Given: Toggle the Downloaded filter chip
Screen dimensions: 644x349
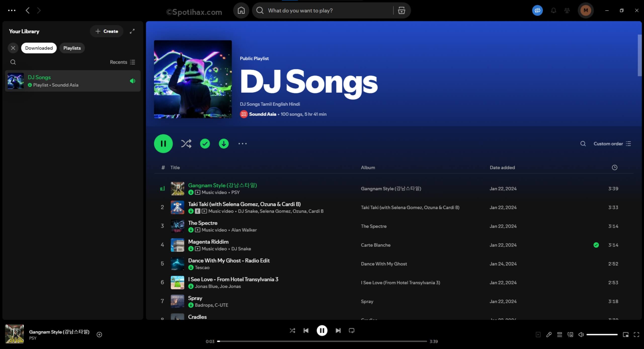Looking at the screenshot, I should pos(39,48).
